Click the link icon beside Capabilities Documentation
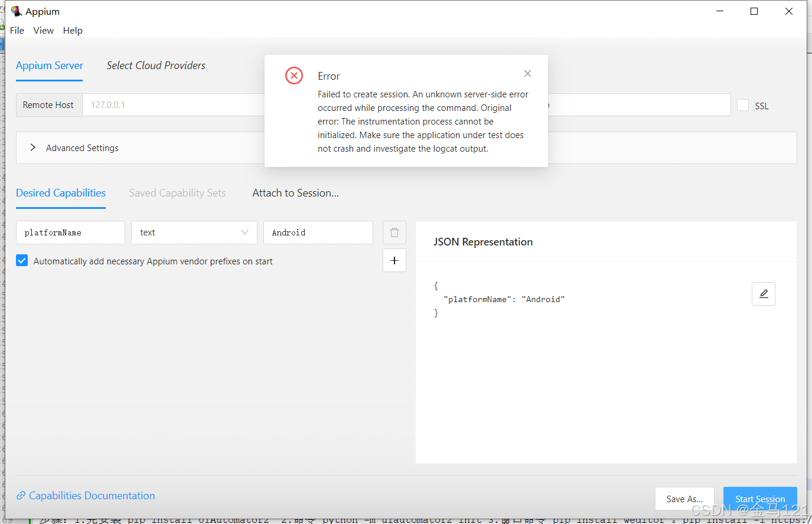The image size is (812, 524). point(21,495)
